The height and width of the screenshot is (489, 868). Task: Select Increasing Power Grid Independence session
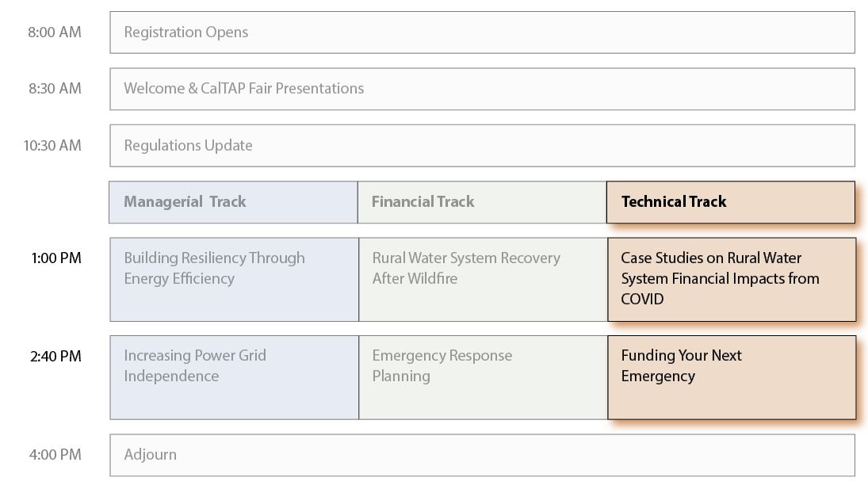[x=234, y=377]
